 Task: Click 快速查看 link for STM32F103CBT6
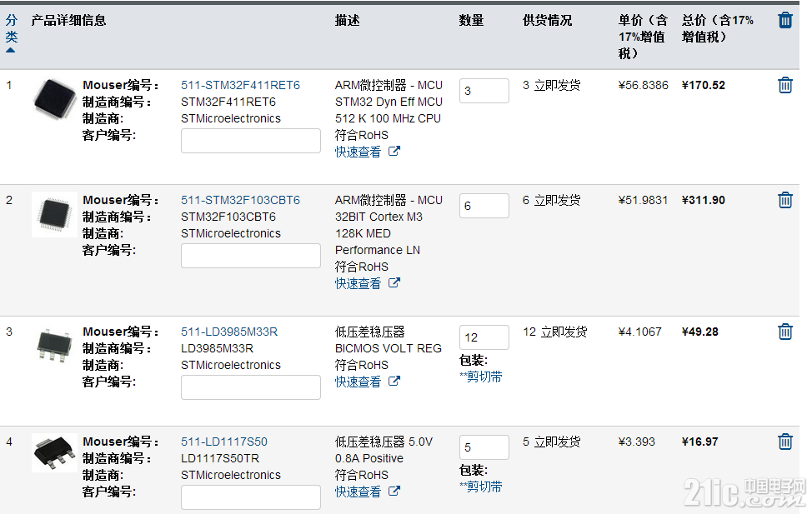tap(358, 283)
